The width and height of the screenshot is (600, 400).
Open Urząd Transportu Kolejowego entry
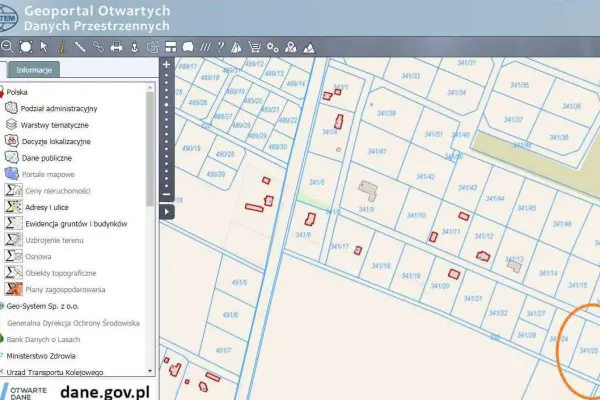[55, 372]
